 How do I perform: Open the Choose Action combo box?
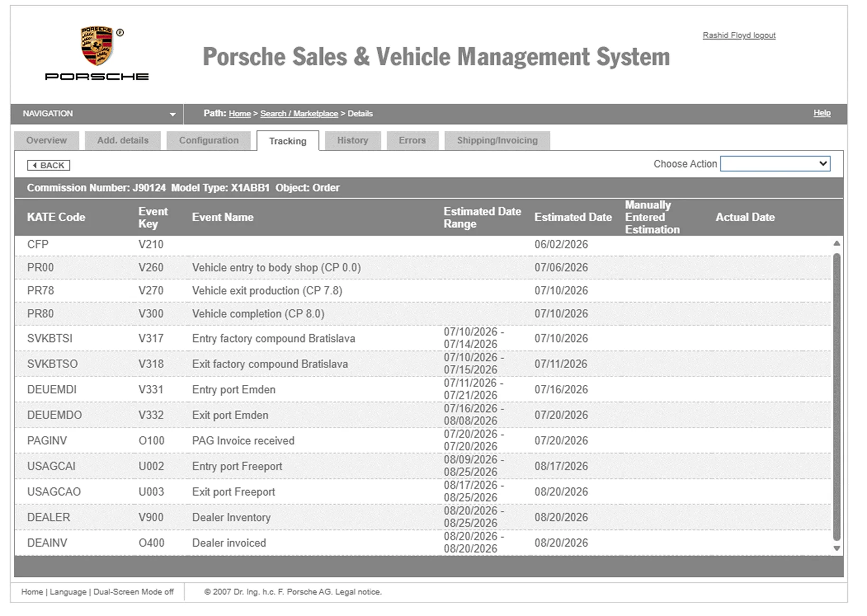(x=775, y=163)
